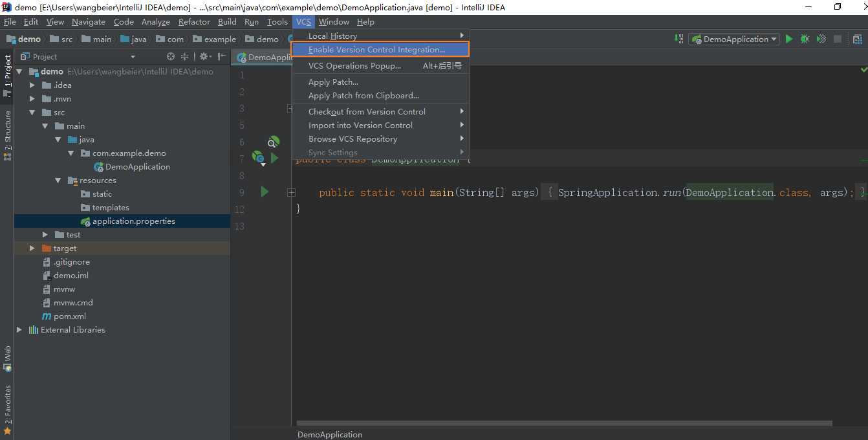Hide the Project tool window
The image size is (868, 440).
point(222,57)
